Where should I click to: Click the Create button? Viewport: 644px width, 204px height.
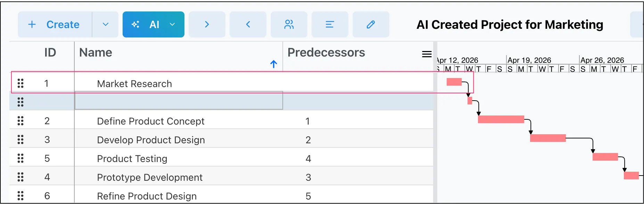[55, 24]
